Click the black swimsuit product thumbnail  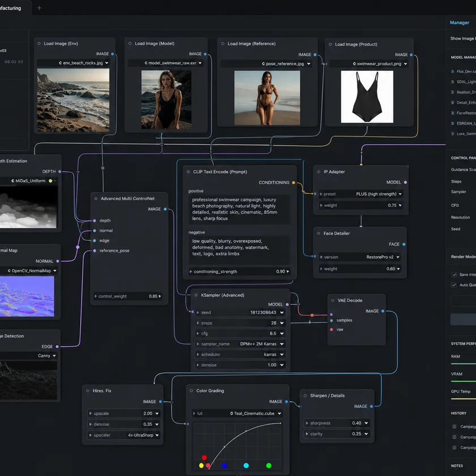(367, 97)
